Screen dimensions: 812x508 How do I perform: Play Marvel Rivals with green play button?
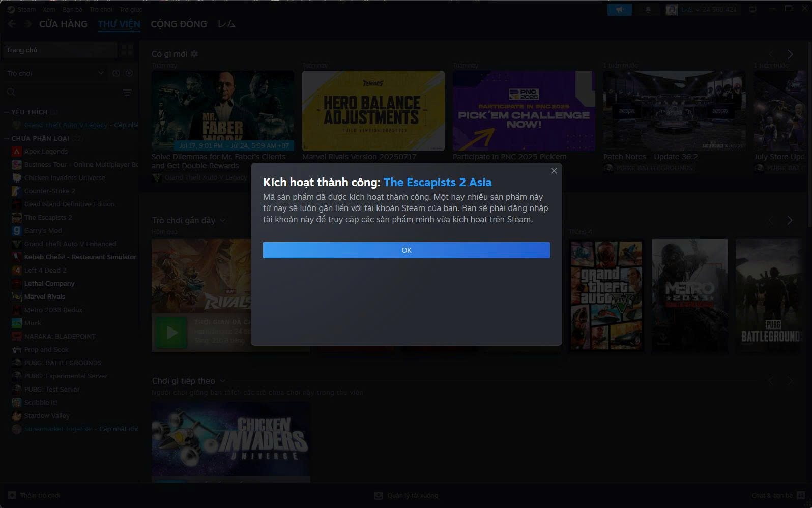[x=171, y=333]
